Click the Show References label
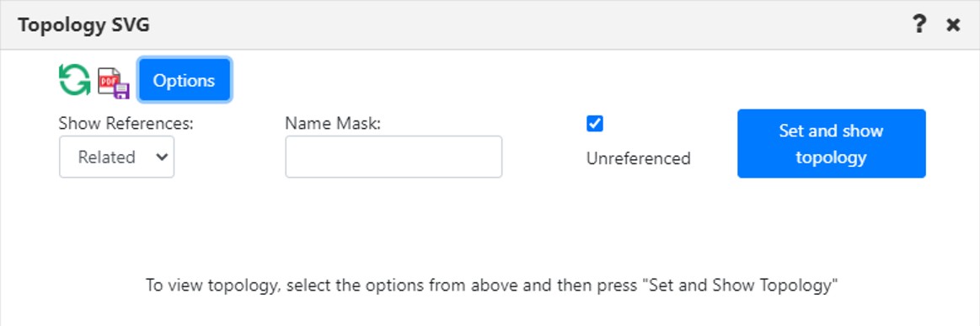The height and width of the screenshot is (326, 980). point(126,123)
